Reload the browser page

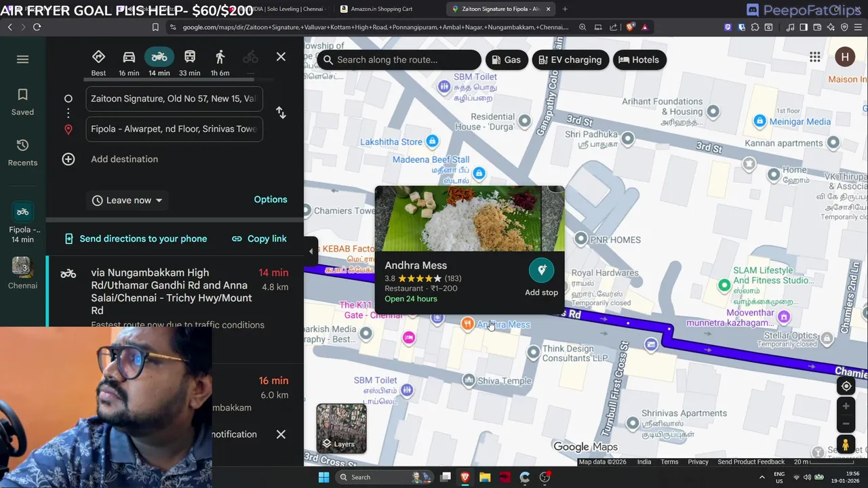coord(37,27)
